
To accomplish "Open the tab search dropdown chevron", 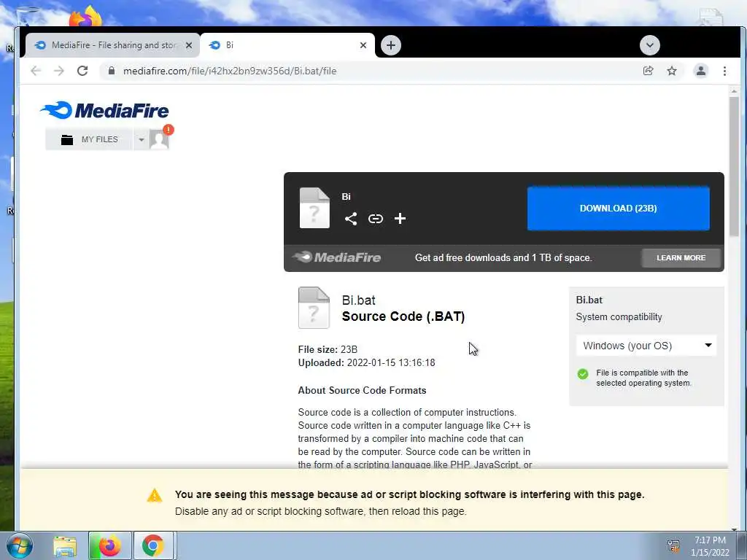I will pos(649,45).
